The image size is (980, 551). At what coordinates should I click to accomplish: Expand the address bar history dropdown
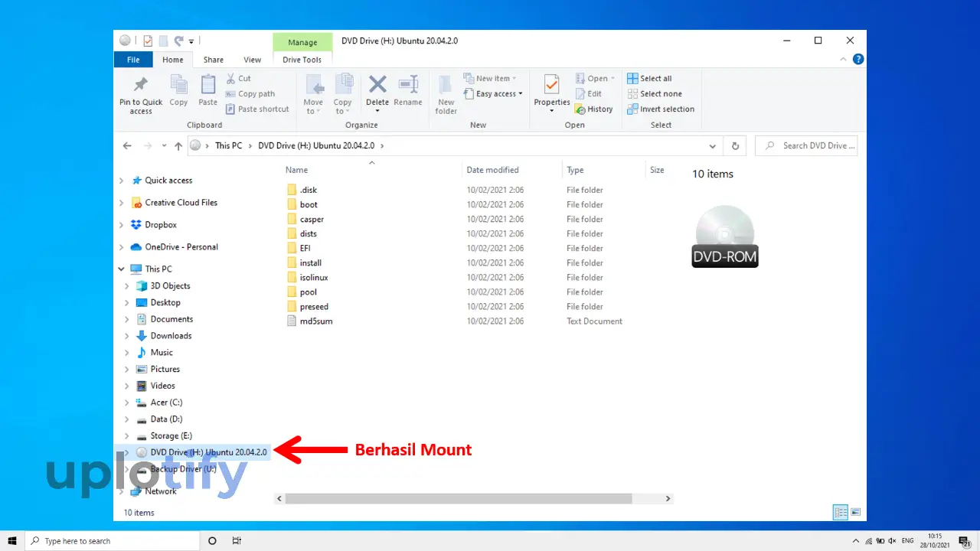click(x=713, y=145)
